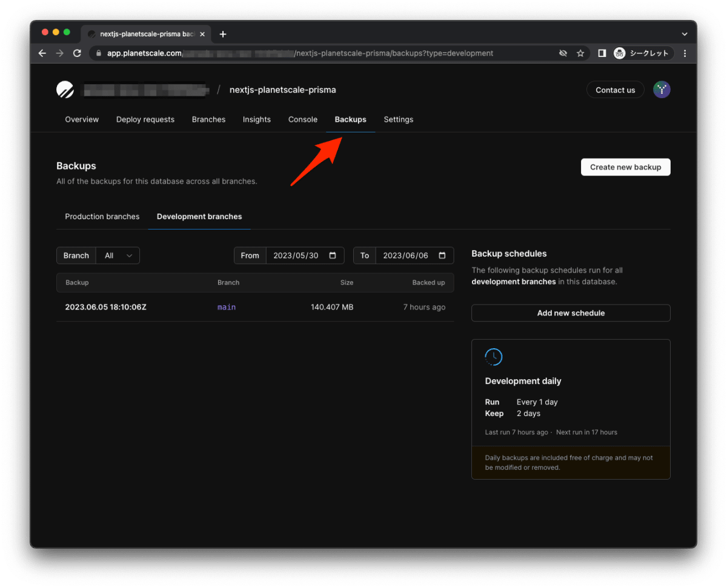Open backup 2023.06.05 18:10:06Z
The width and height of the screenshot is (727, 588).
[106, 307]
